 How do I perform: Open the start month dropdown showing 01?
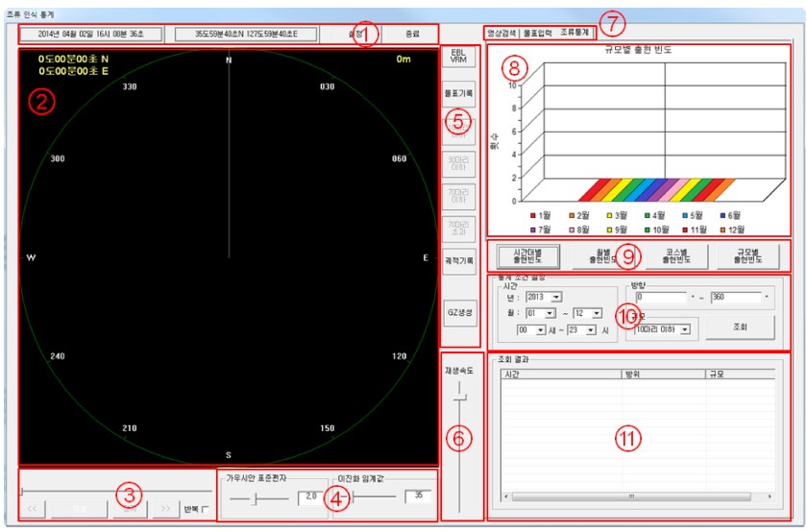[x=550, y=313]
